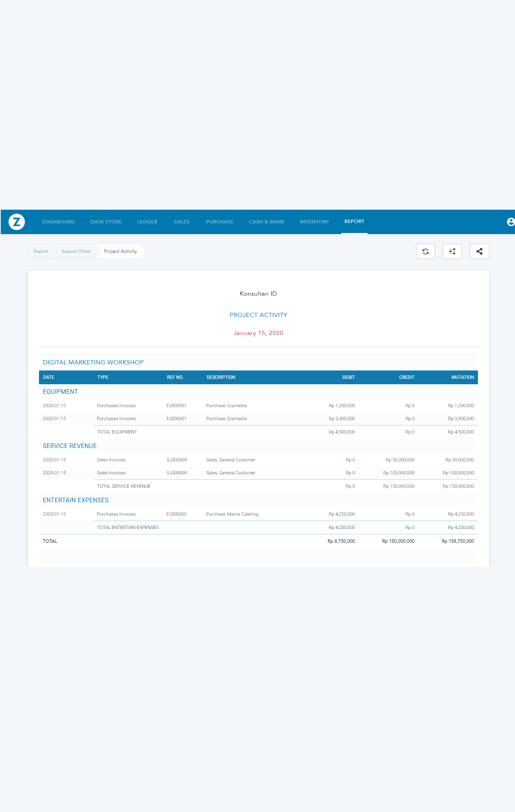This screenshot has height=812, width=515.
Task: Go back to Report Other breadcrumb
Action: point(76,251)
